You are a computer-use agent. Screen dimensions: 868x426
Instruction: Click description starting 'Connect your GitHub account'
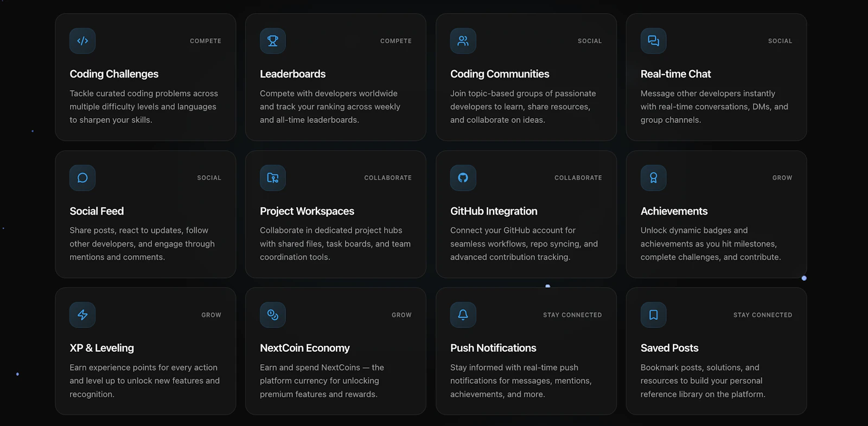click(524, 244)
